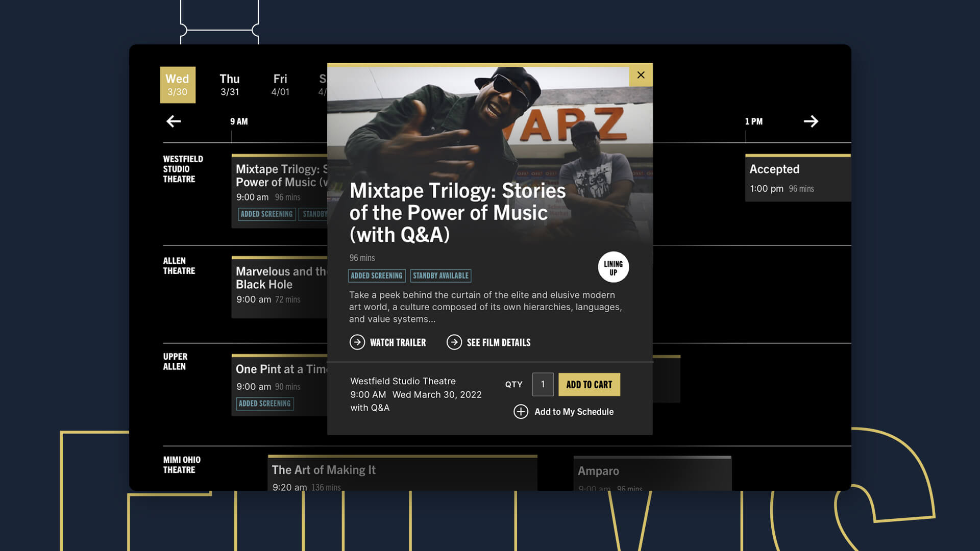Close the film detail popup
This screenshot has height=551, width=980.
tap(641, 75)
